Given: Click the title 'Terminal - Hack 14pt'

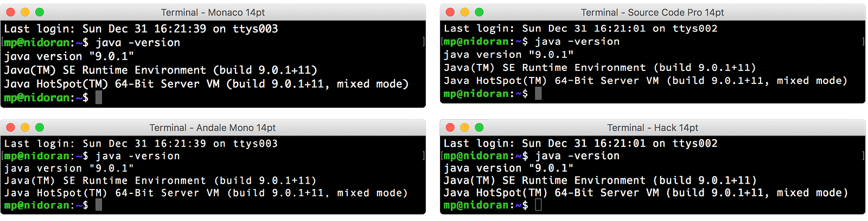Looking at the screenshot, I should click(653, 128).
